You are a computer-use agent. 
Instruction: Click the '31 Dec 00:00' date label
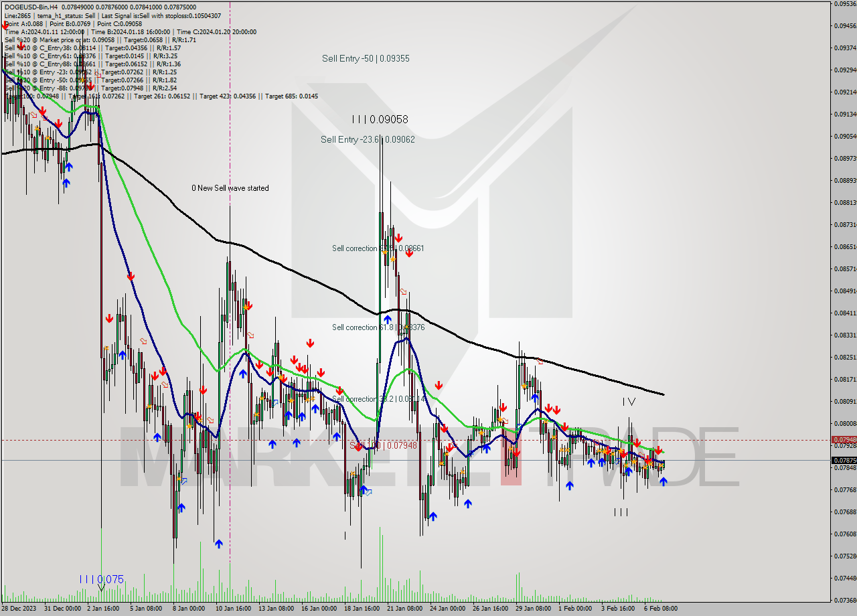coord(62,609)
